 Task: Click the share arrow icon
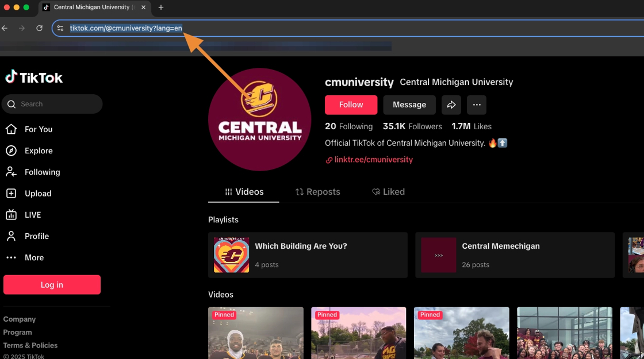(x=451, y=105)
